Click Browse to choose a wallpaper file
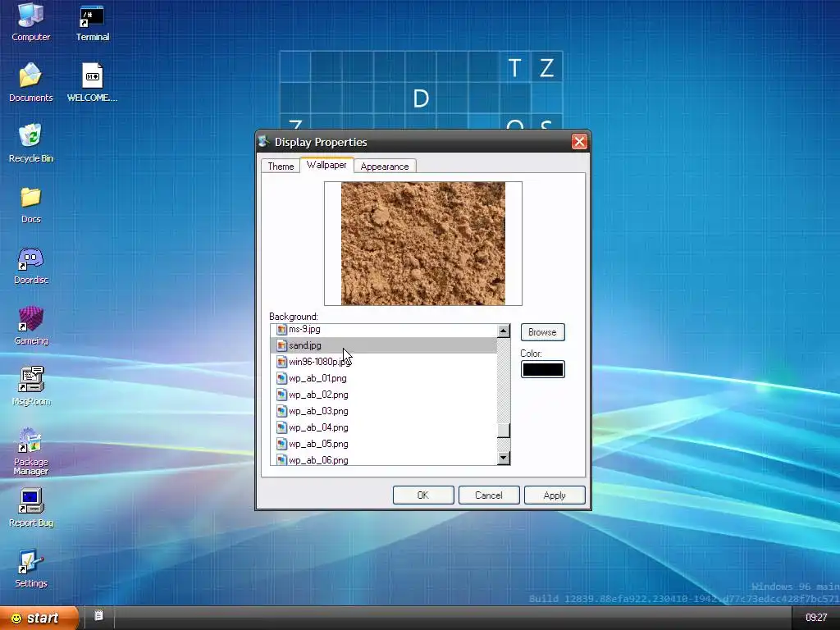The height and width of the screenshot is (630, 840). 543,332
